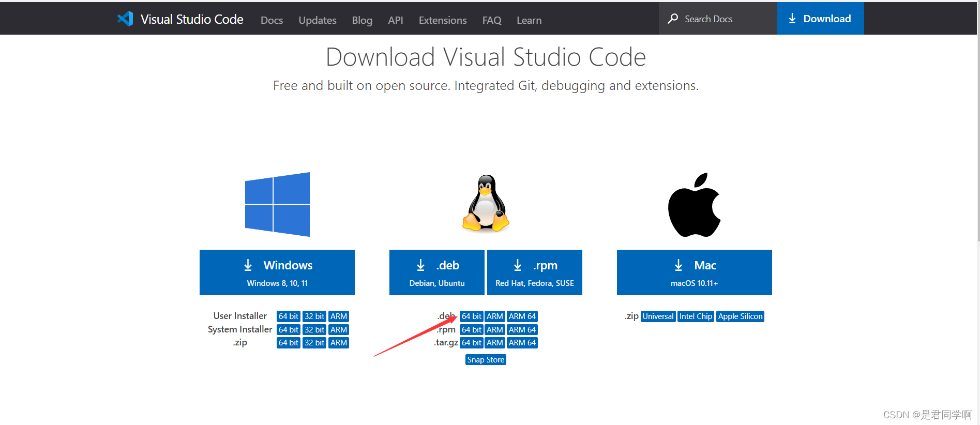Click the System Installer label
Screen dimensions: 980x425
click(240, 329)
